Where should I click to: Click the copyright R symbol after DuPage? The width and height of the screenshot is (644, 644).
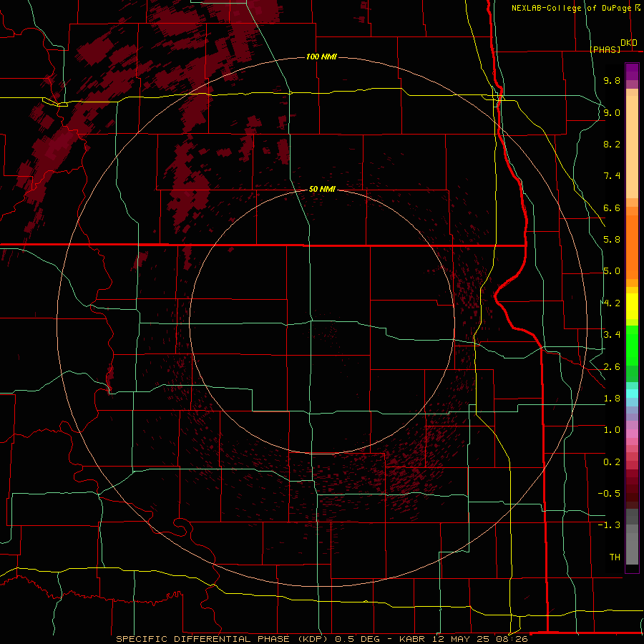[638, 7]
